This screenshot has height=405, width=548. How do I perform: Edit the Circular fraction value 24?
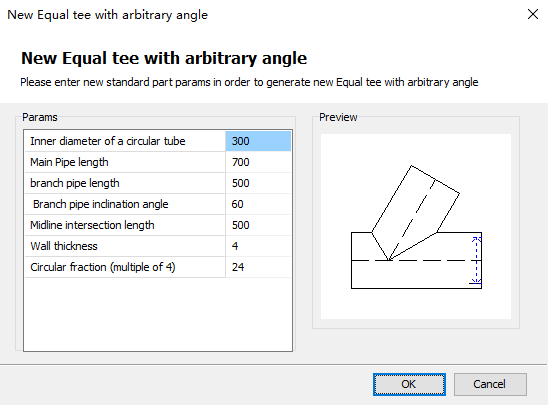[258, 267]
